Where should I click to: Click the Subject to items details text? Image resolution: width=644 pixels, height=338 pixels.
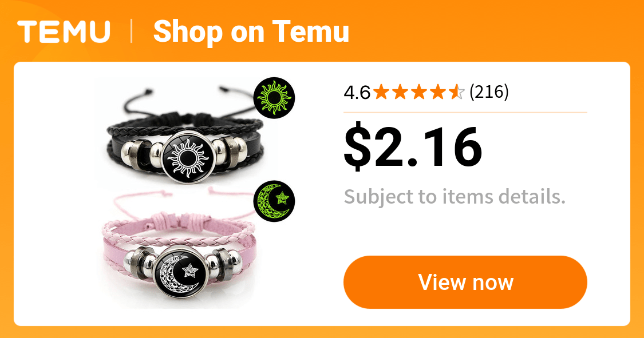455,197
